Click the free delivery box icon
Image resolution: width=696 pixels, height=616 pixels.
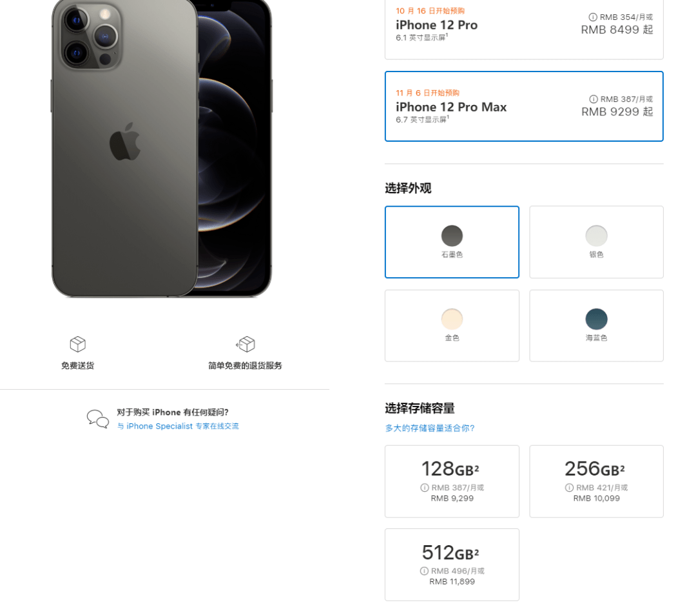[77, 344]
